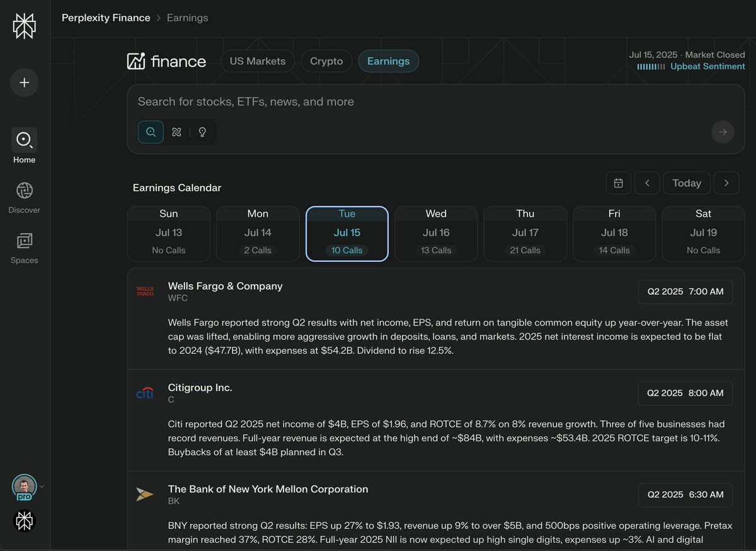Click the finance chart logo
The height and width of the screenshot is (551, 756).
(135, 61)
